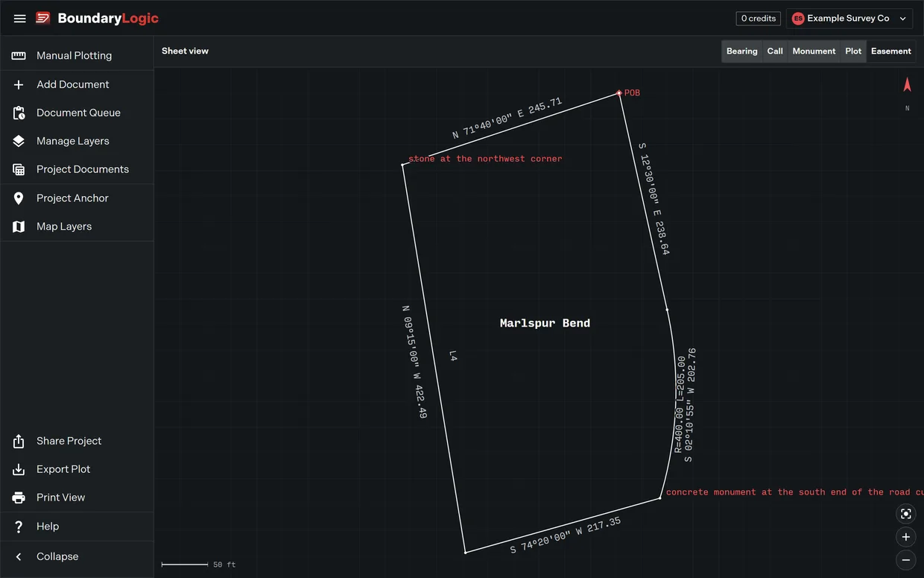The height and width of the screenshot is (578, 924).
Task: Open Manual Plotting
Action: (x=77, y=56)
